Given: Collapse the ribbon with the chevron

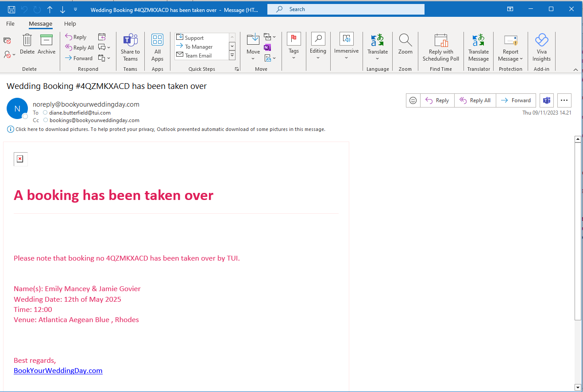Looking at the screenshot, I should 575,69.
